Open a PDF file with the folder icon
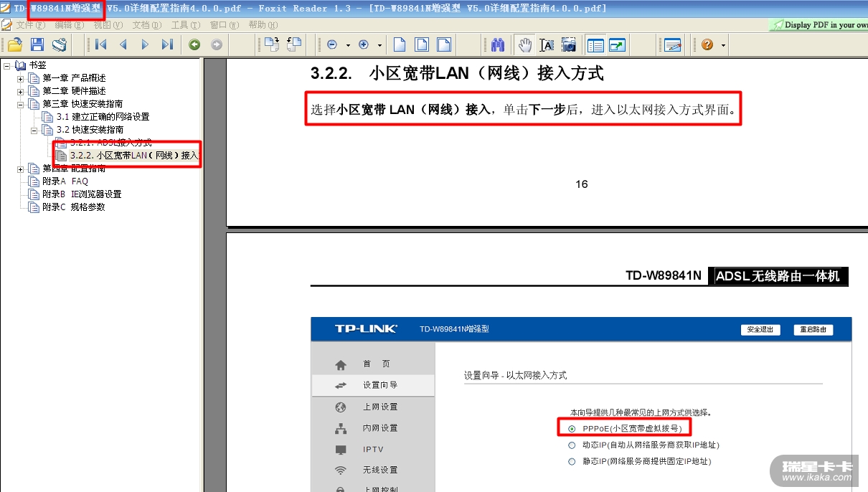This screenshot has height=492, width=868. [x=15, y=44]
